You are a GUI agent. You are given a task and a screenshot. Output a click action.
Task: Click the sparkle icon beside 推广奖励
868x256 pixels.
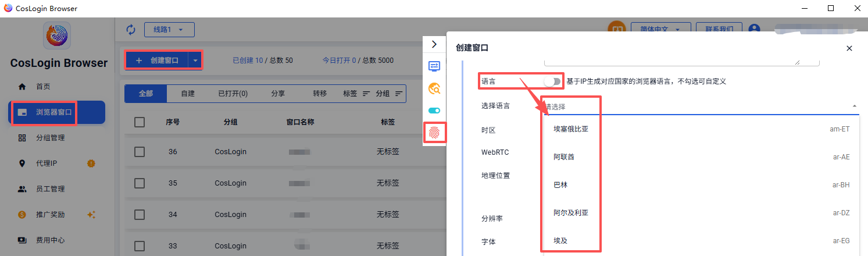(x=91, y=215)
